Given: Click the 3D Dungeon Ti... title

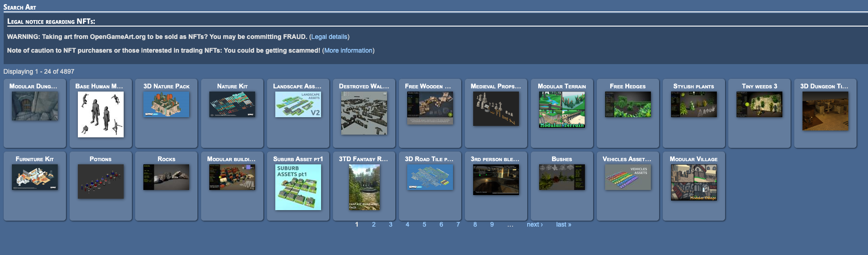Looking at the screenshot, I should pos(824,86).
